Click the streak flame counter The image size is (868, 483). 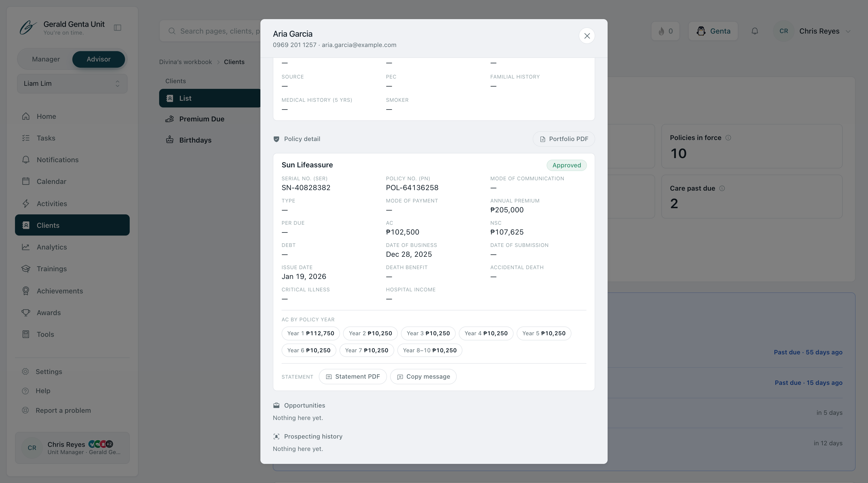coord(665,31)
